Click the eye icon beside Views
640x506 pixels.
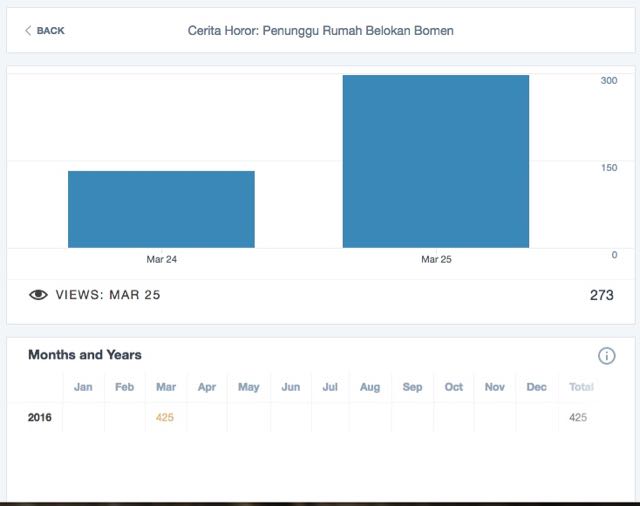click(38, 295)
